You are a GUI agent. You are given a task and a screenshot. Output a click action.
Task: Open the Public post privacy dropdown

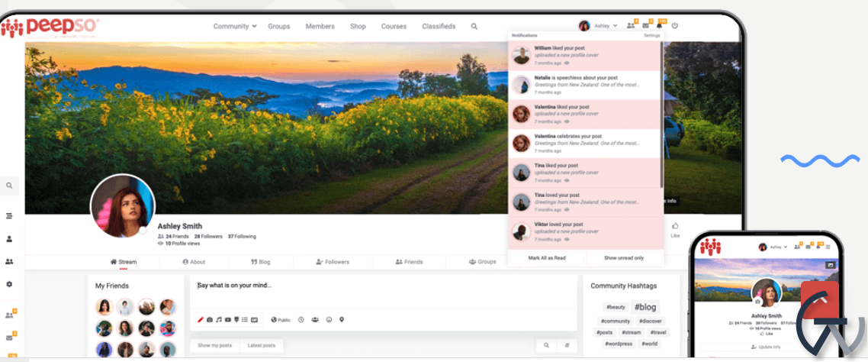(x=281, y=320)
